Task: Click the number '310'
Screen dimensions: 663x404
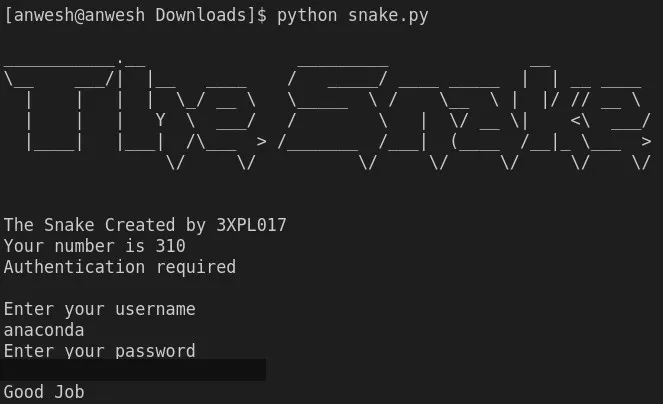Action: tap(170, 246)
